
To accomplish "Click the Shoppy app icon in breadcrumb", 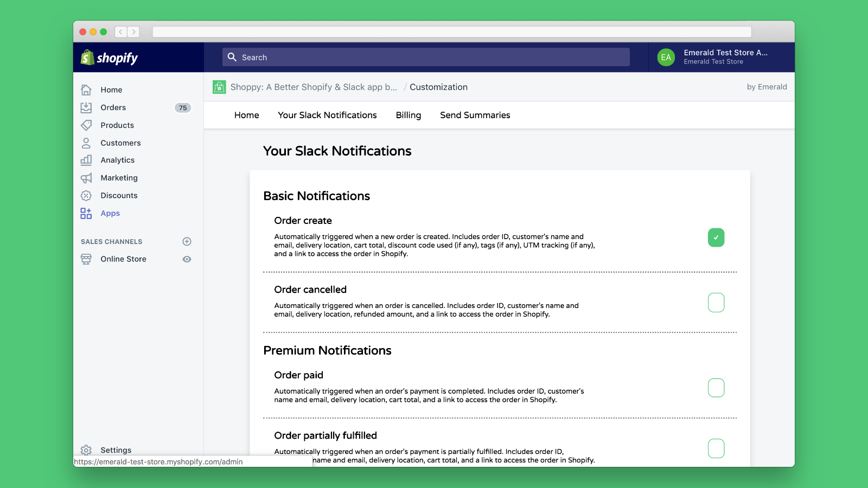I will click(219, 87).
